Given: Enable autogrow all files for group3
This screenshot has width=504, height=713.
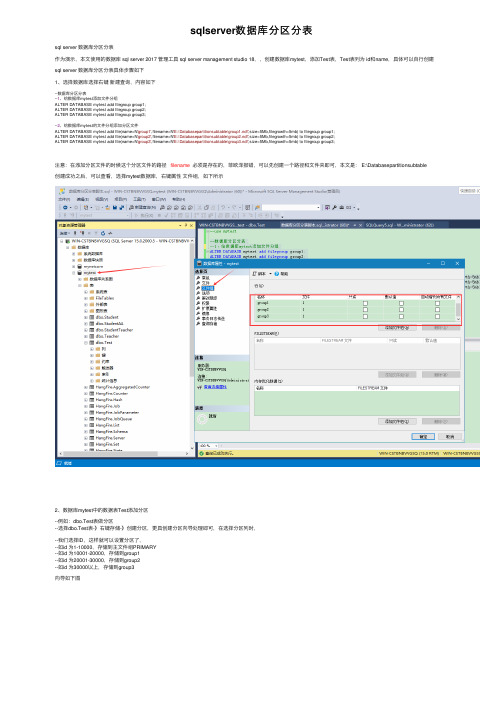Looking at the screenshot, I should coord(437,316).
